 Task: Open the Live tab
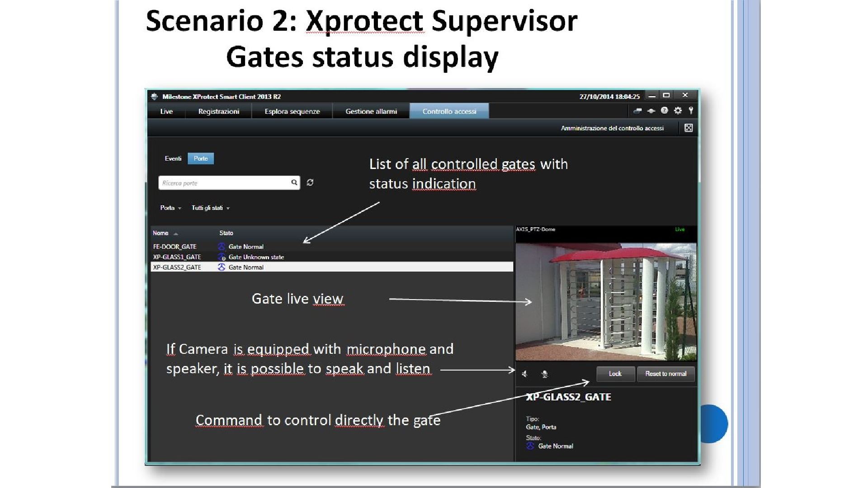166,112
